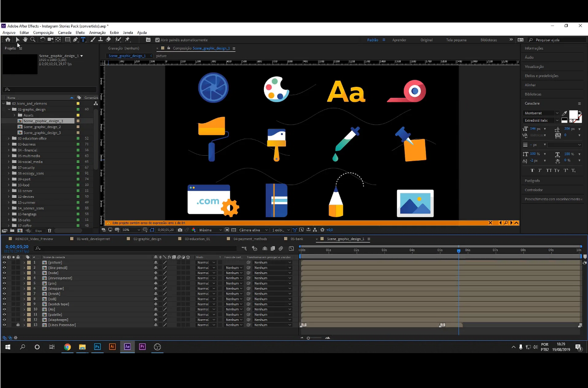Click the timeline zoom slider handle
Screen dimensions: 588x388
(x=308, y=338)
